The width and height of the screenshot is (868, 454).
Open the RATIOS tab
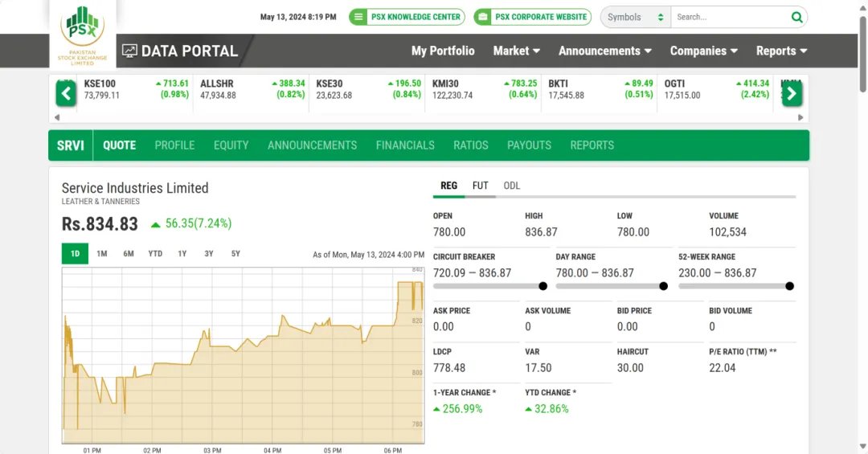[x=470, y=145]
